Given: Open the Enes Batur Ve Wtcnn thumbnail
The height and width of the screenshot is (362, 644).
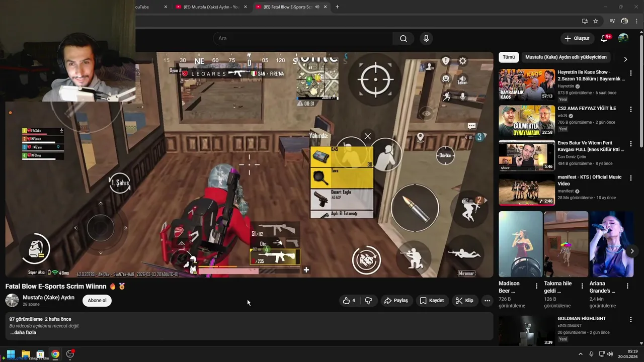Looking at the screenshot, I should [527, 155].
